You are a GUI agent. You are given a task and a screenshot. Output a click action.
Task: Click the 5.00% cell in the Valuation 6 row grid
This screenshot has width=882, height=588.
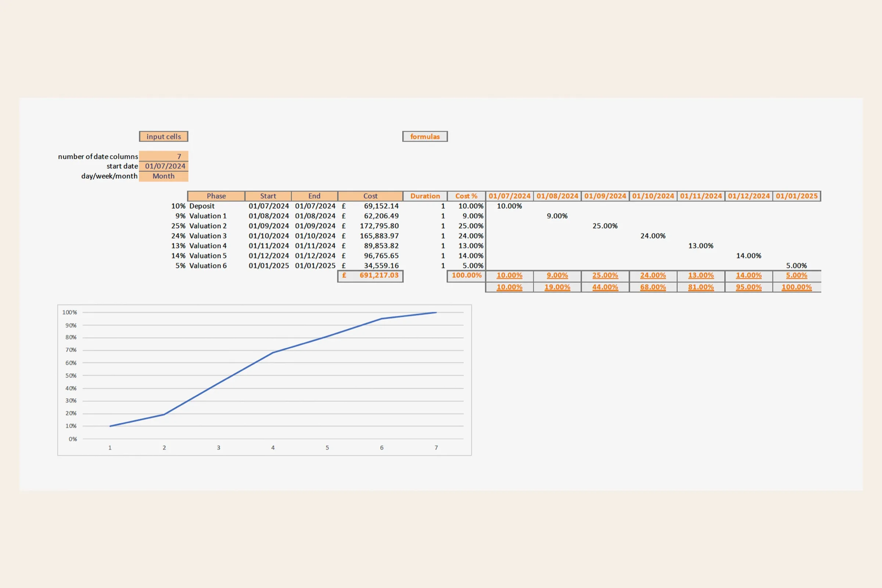click(x=796, y=266)
